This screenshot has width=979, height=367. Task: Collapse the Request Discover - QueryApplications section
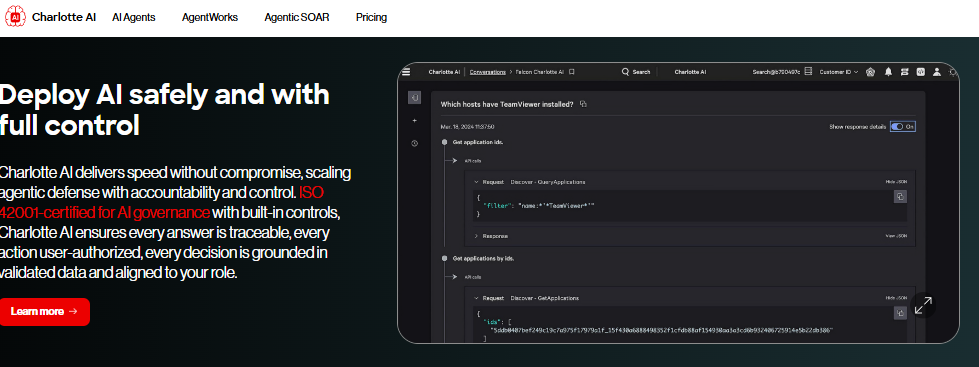click(x=476, y=182)
